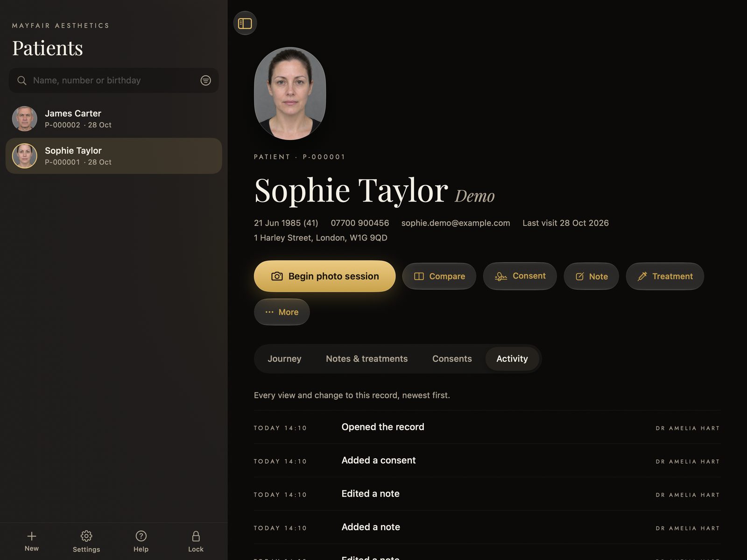Focus the name, number or birthday search field
The height and width of the screenshot is (560, 747).
114,80
